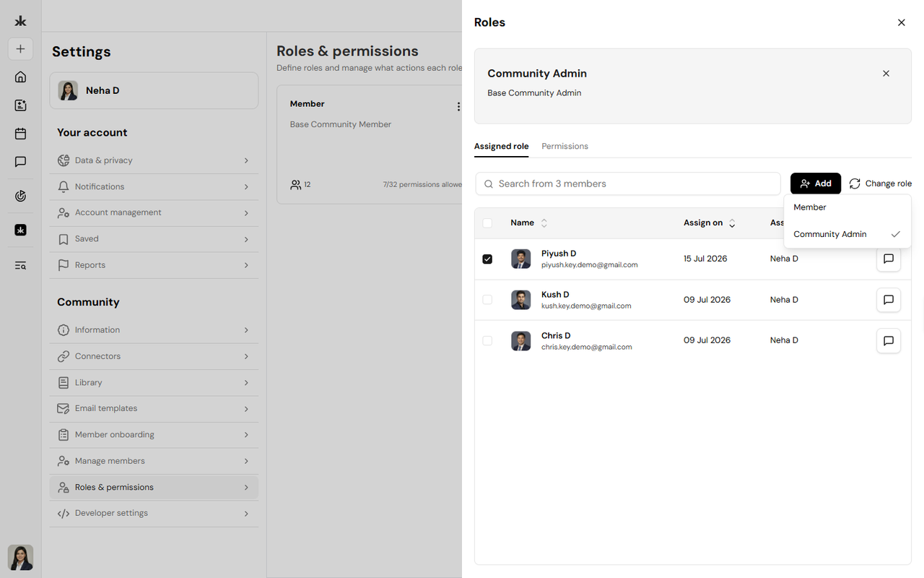Expand Saved chevron
The width and height of the screenshot is (924, 578).
coord(246,239)
